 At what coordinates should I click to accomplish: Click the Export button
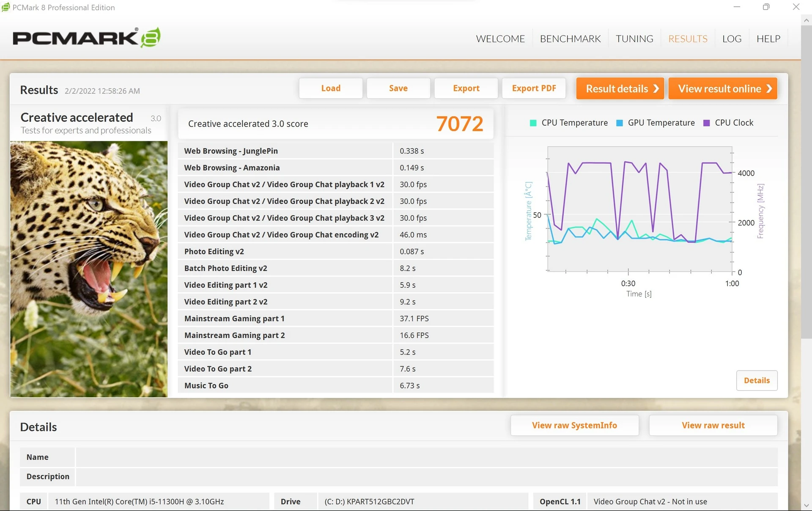click(x=466, y=88)
